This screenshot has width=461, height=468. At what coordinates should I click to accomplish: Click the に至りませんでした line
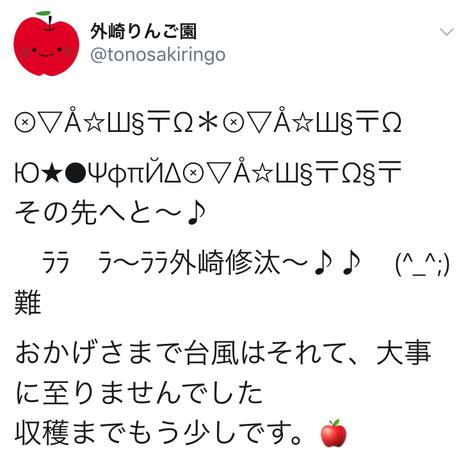(139, 393)
